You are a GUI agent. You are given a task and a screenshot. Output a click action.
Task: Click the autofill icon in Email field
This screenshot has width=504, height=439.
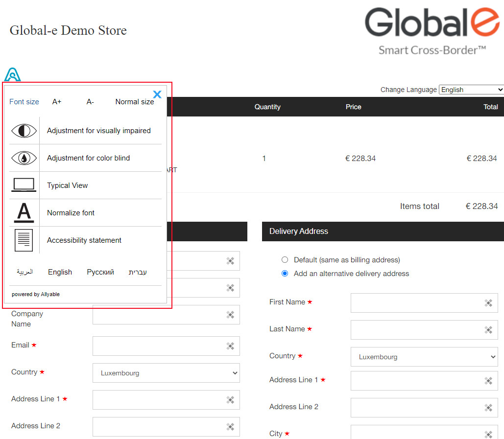230,346
